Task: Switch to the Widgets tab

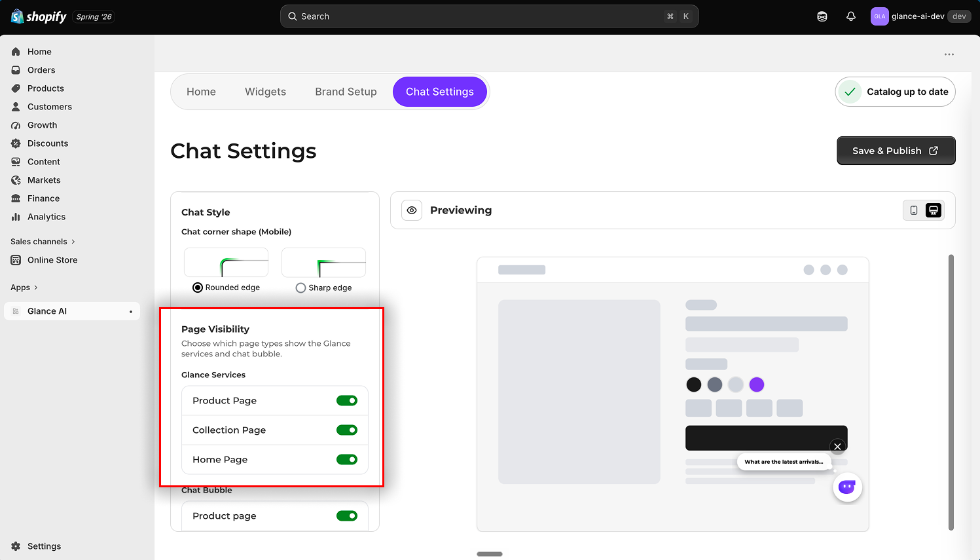Action: coord(265,92)
